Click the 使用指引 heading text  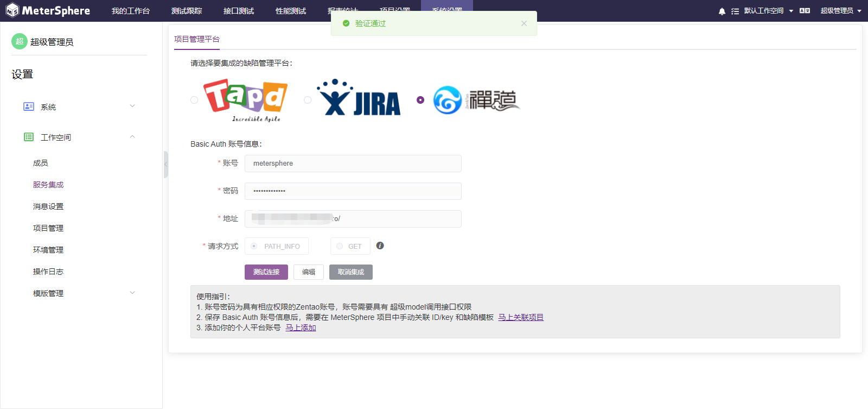[x=213, y=297]
